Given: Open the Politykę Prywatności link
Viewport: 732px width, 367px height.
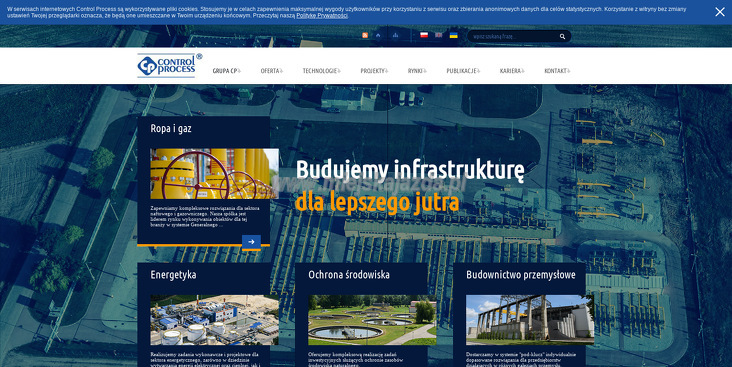Looking at the screenshot, I should click(322, 16).
